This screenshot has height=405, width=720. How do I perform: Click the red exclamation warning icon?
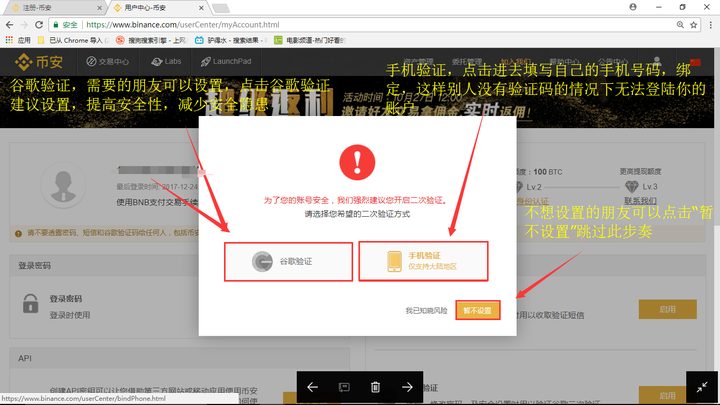[357, 162]
